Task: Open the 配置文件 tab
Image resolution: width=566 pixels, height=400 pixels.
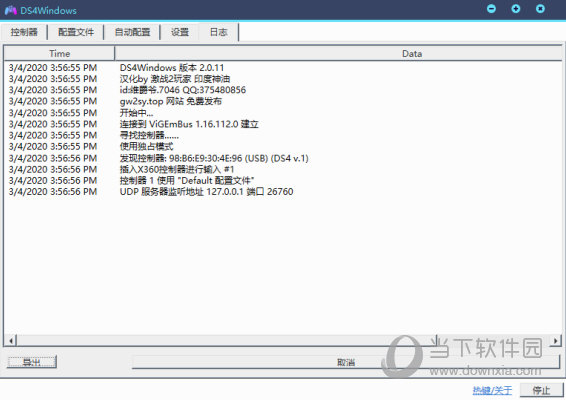Action: pyautogui.click(x=76, y=32)
